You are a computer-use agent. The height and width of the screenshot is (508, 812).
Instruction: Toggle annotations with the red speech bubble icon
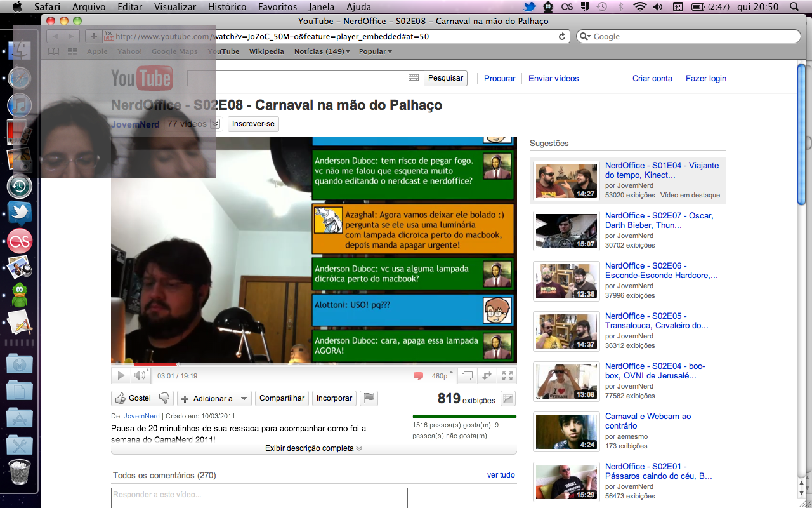418,376
